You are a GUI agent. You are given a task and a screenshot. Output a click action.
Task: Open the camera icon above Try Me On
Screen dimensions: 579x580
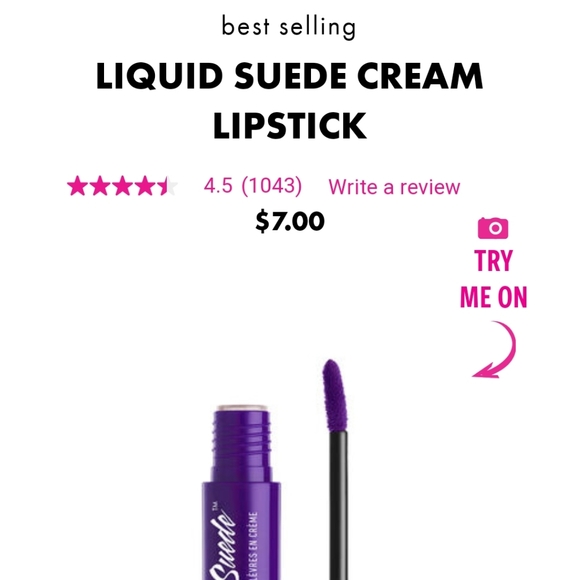493,228
